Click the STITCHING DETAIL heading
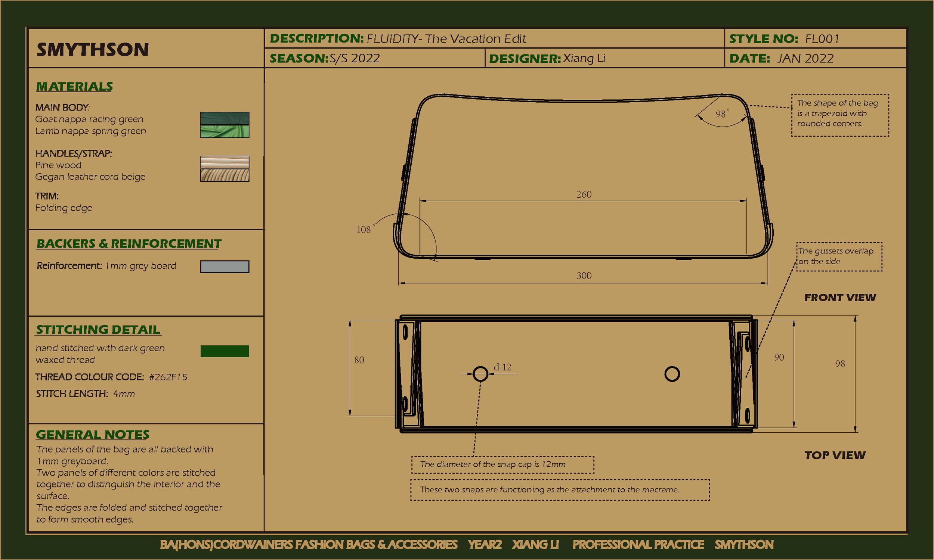 pos(98,329)
